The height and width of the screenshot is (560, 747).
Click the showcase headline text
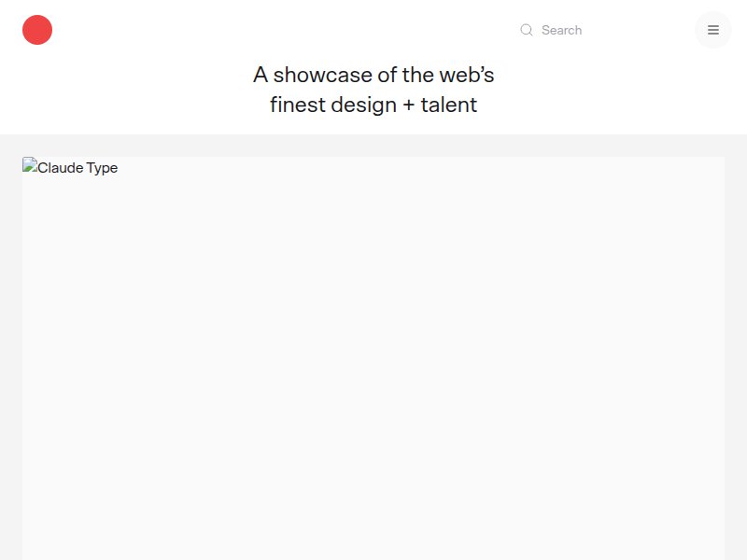373,90
